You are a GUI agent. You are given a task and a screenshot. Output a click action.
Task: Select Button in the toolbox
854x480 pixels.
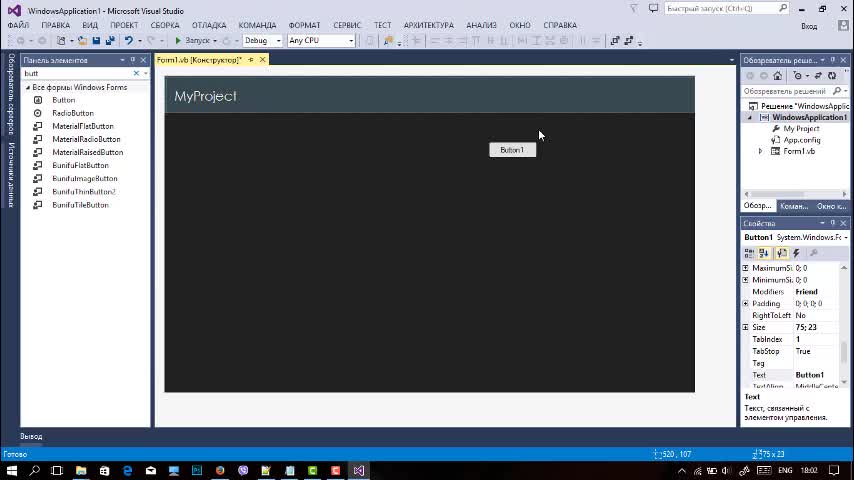coord(64,100)
